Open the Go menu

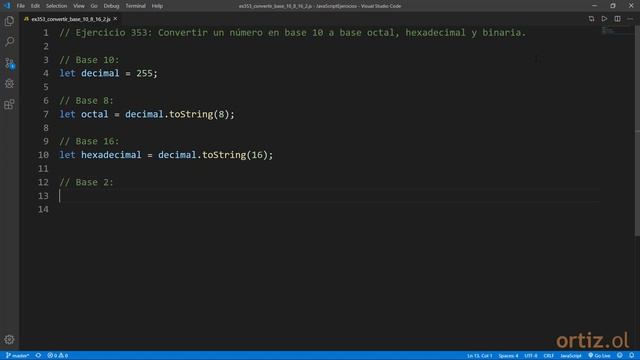tap(94, 6)
